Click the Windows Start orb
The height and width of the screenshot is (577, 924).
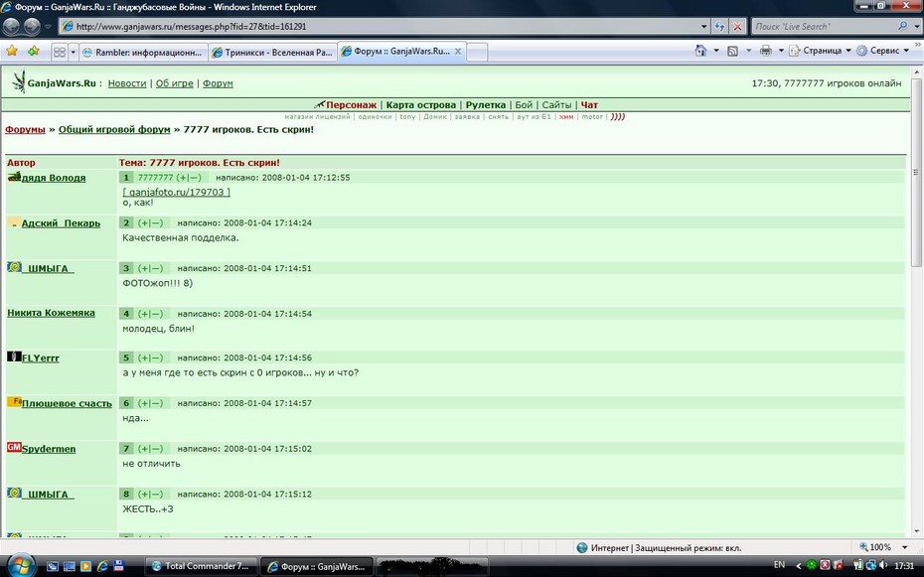tap(22, 565)
